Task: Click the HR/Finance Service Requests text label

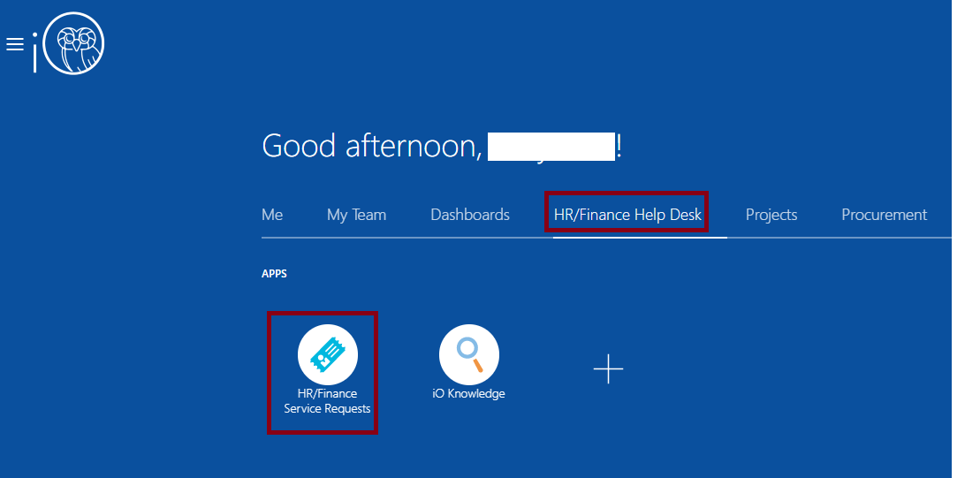Action: tap(327, 401)
